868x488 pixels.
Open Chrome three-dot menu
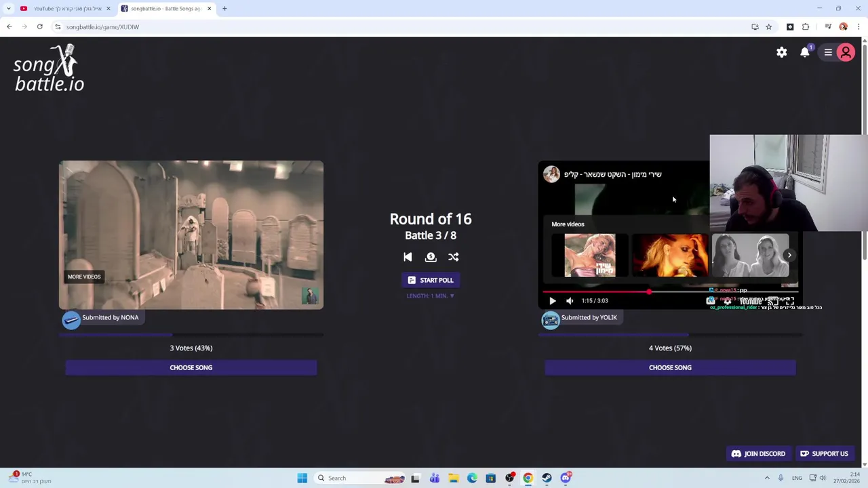coord(859,27)
